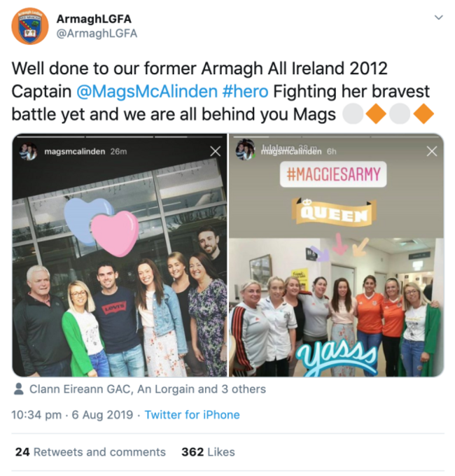The image size is (455, 476).
Task: Close the left story X icon
Action: point(216,151)
